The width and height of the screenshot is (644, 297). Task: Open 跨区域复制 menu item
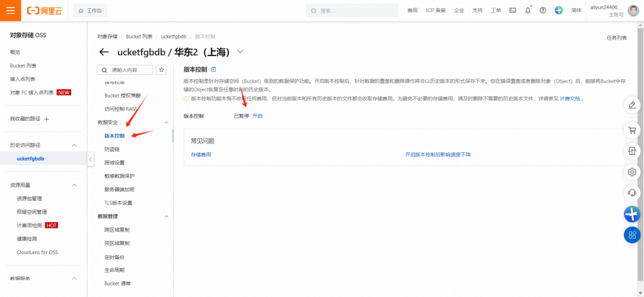pos(117,230)
